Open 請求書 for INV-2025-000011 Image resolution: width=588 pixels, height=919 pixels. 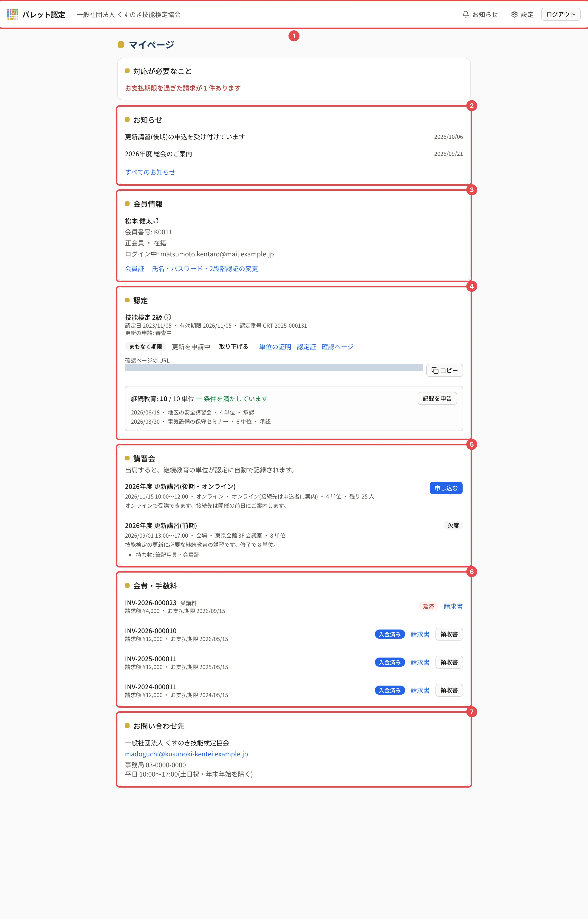point(420,662)
